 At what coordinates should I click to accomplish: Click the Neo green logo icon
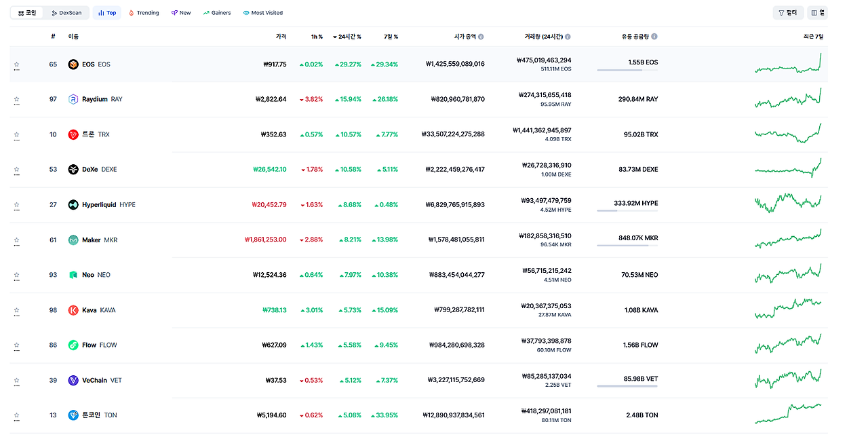point(73,275)
